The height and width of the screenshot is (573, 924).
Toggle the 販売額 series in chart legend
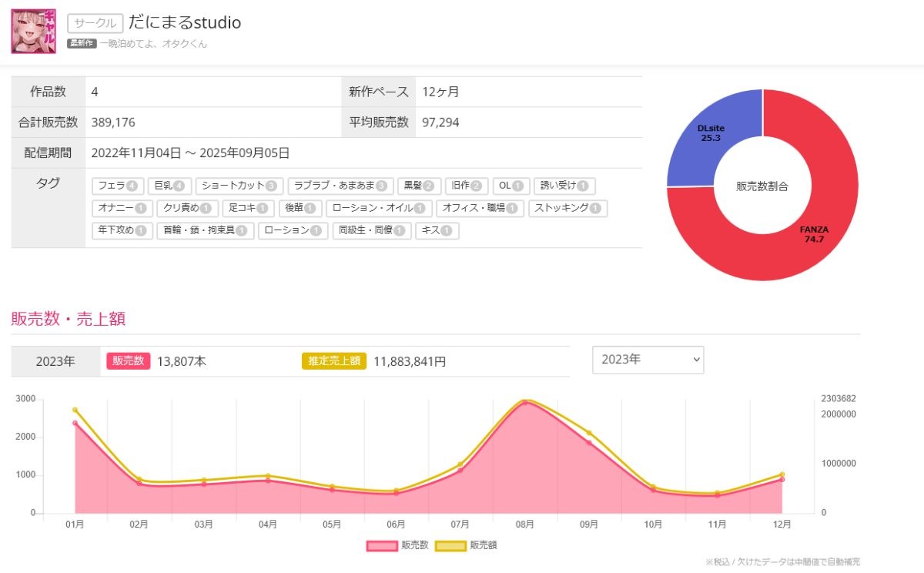pyautogui.click(x=467, y=545)
